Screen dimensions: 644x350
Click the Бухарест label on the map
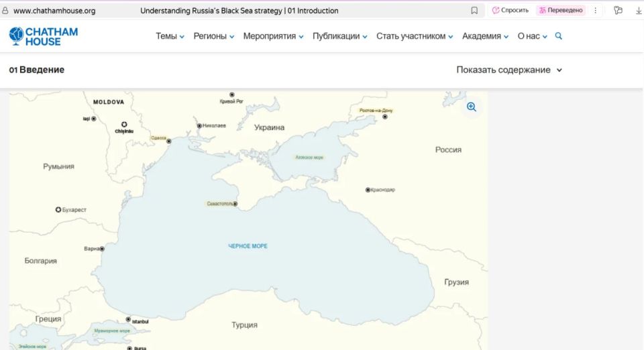coord(74,210)
